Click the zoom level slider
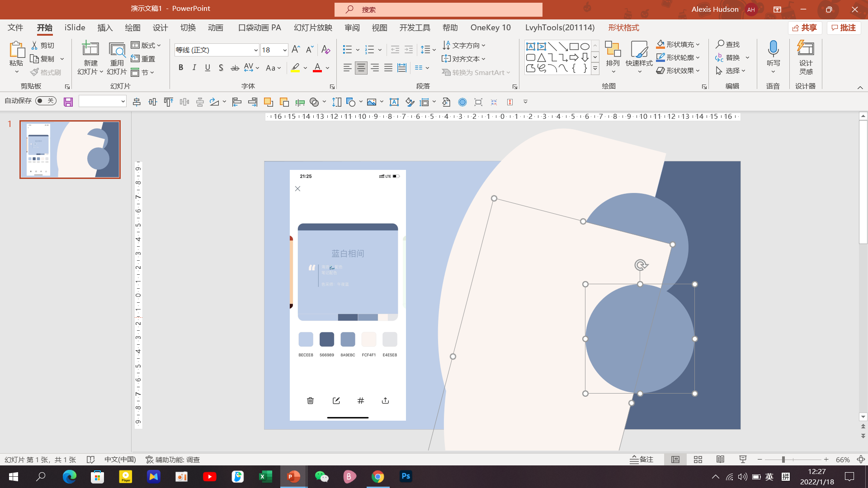The image size is (868, 488). 783,460
